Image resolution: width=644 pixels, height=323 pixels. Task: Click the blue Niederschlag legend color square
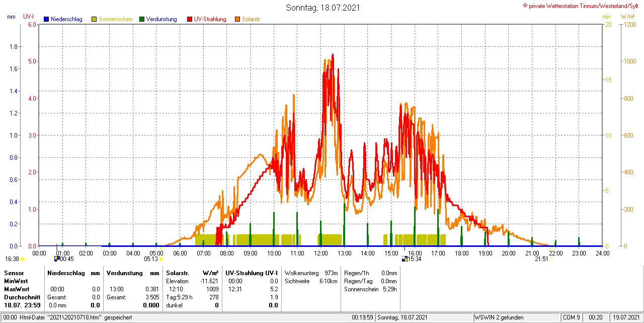click(46, 19)
